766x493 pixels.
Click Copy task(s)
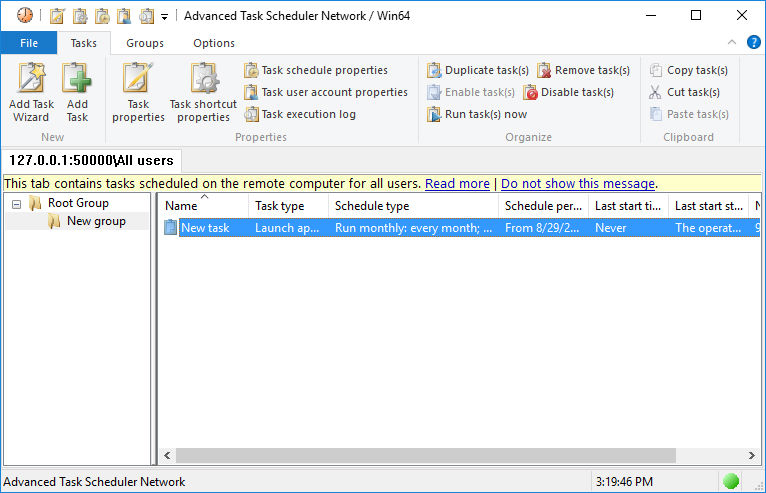(x=689, y=70)
